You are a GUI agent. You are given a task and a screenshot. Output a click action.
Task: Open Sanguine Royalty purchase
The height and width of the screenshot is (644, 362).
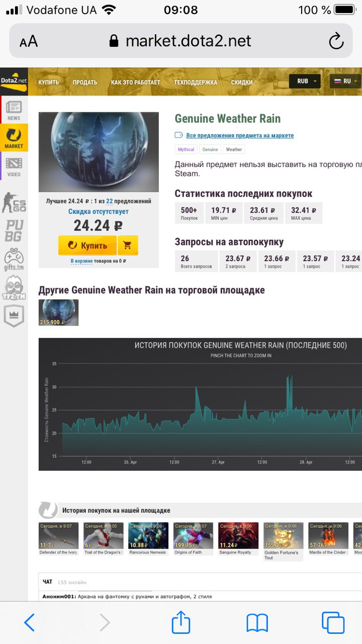pos(238,539)
